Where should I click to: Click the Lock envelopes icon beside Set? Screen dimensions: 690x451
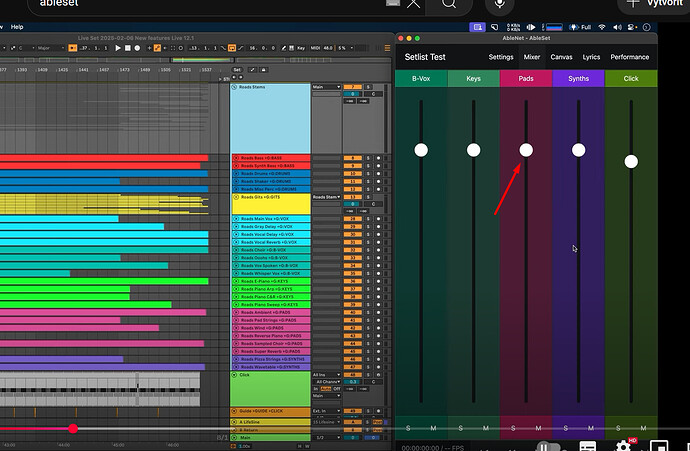point(264,70)
